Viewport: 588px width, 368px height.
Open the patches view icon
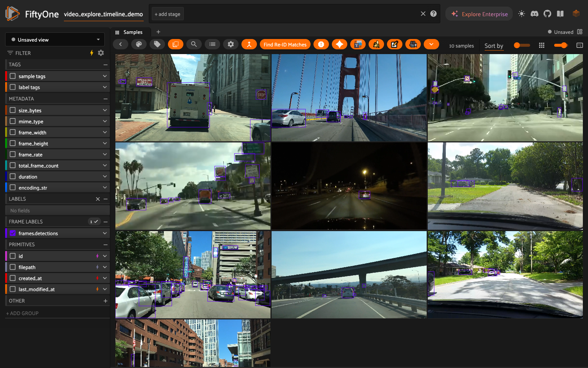coord(176,44)
